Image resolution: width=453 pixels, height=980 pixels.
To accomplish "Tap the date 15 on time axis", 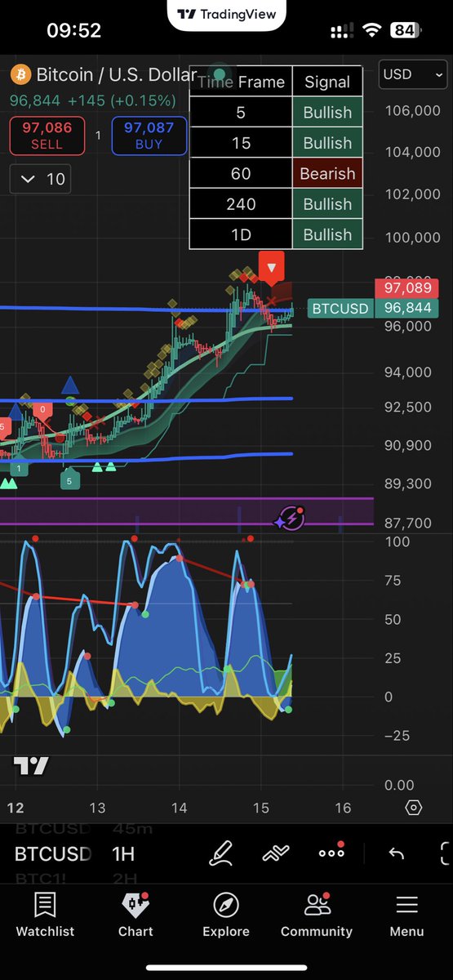I will pyautogui.click(x=260, y=808).
